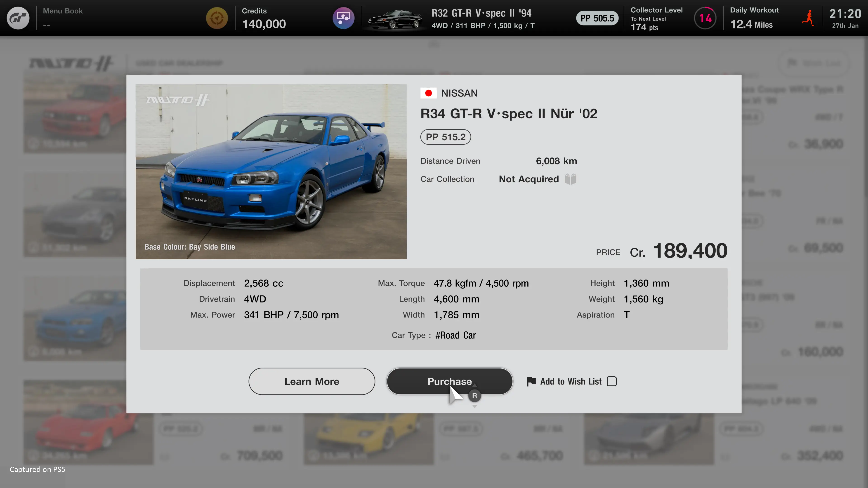The height and width of the screenshot is (488, 868).
Task: Click the flag icon beside Add to Wish List
Action: (x=531, y=381)
